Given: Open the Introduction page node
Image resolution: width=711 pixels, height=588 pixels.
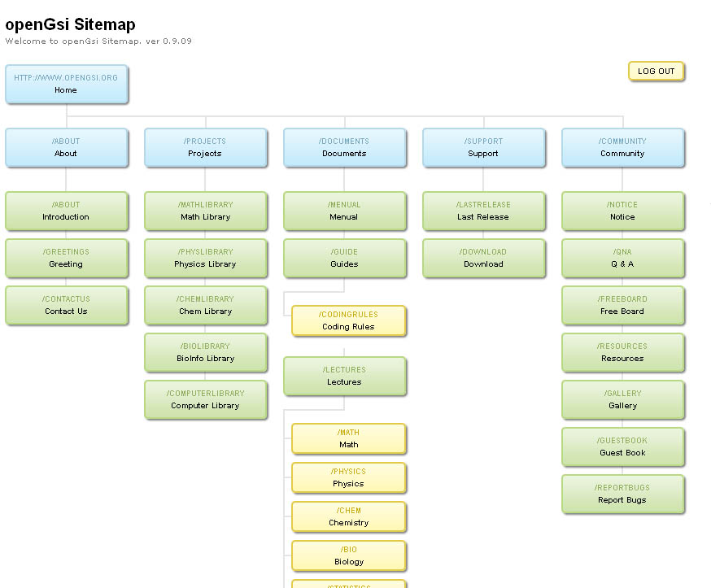Looking at the screenshot, I should point(67,211).
